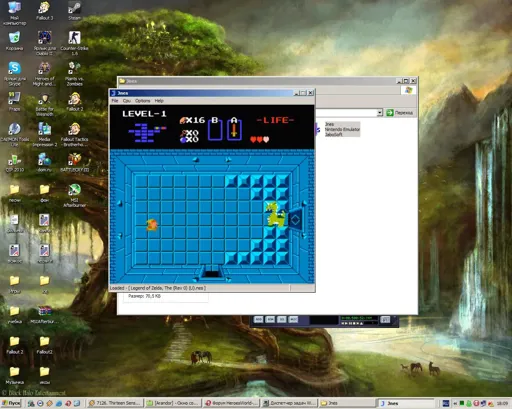Open the Steam desktop shortcut
The height and width of the screenshot is (409, 512).
[x=74, y=11]
